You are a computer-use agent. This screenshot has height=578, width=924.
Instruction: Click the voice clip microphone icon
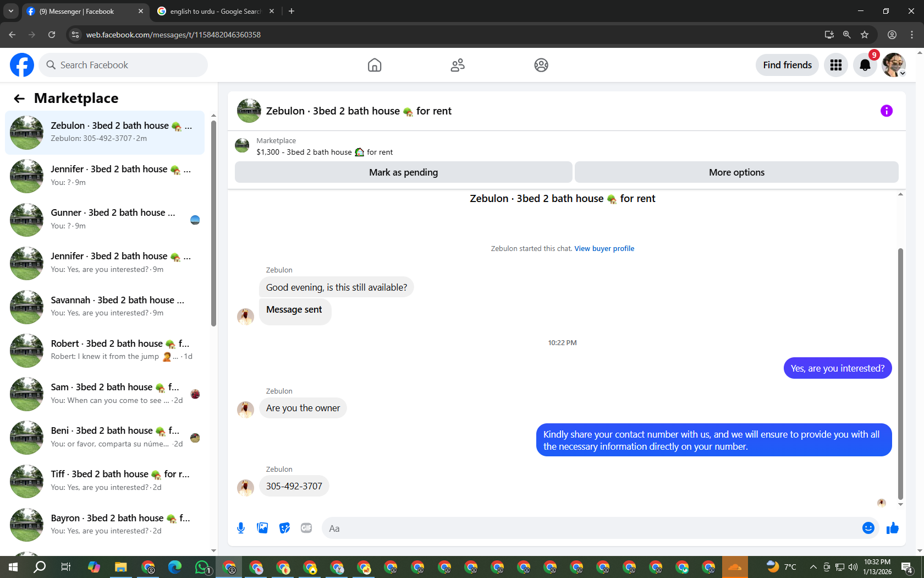[x=241, y=528]
